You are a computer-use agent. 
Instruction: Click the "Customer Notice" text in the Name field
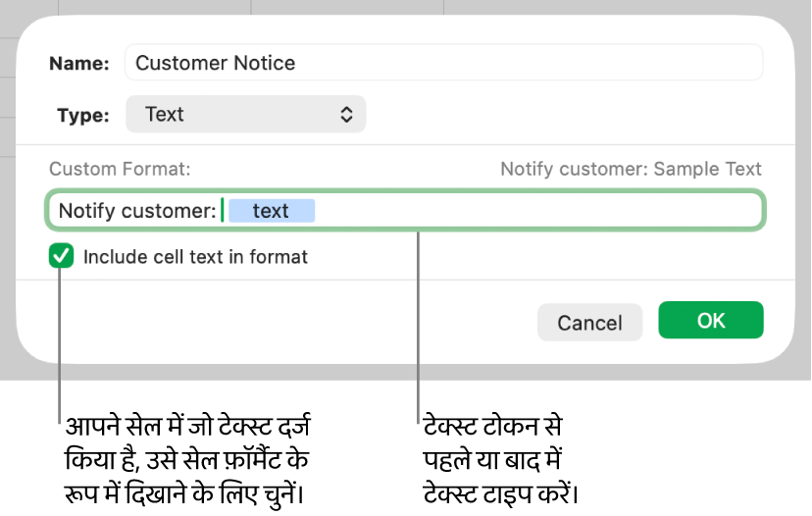215,64
